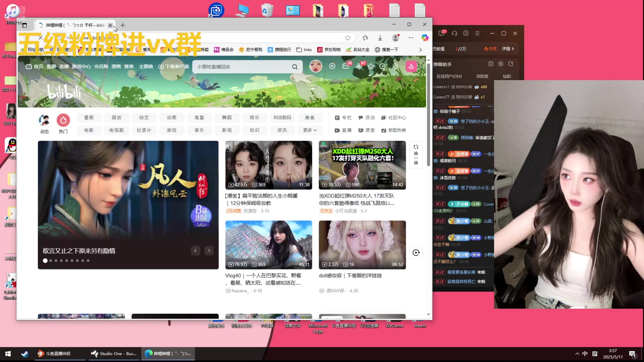Show hidden system tray icons chevron

pyautogui.click(x=577, y=354)
